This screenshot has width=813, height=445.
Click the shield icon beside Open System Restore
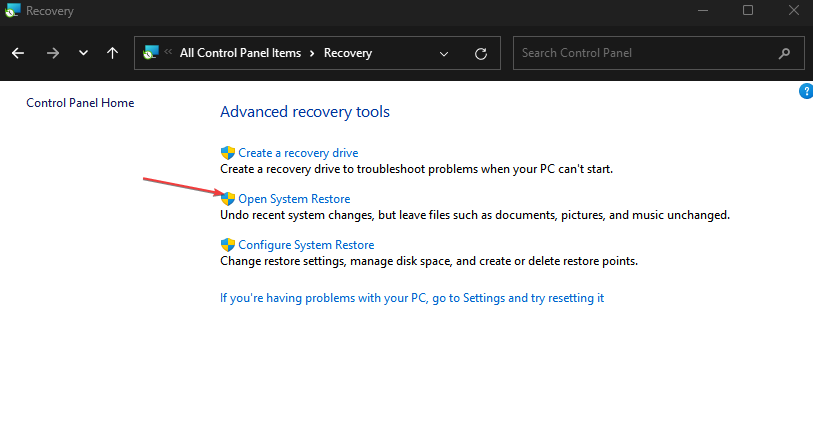227,199
